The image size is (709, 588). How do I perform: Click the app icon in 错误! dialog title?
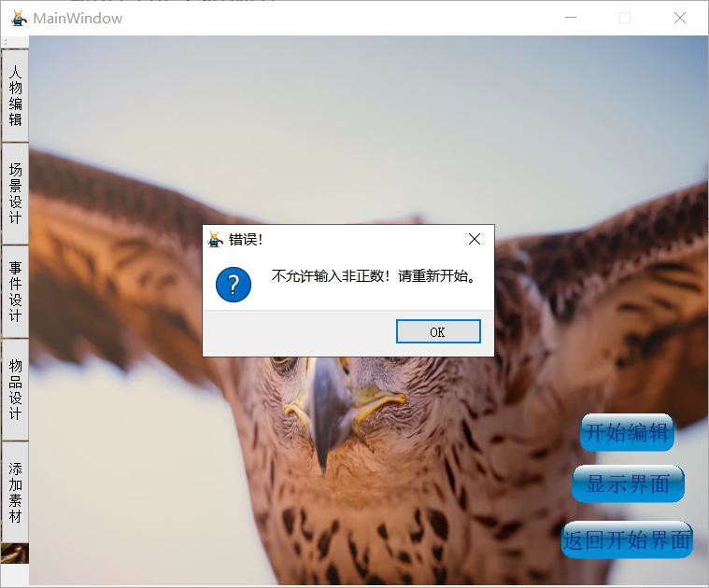tap(215, 239)
